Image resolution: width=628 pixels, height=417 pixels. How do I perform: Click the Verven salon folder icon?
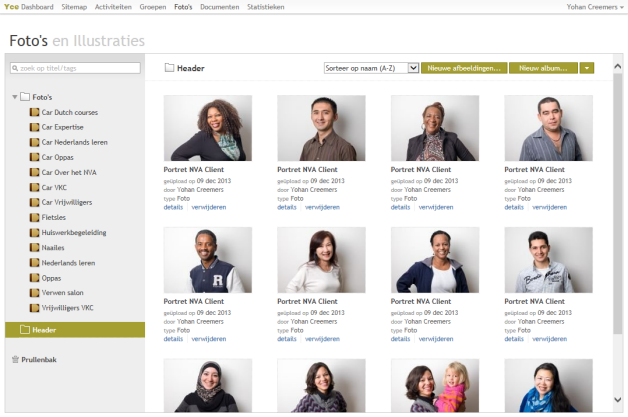click(34, 292)
